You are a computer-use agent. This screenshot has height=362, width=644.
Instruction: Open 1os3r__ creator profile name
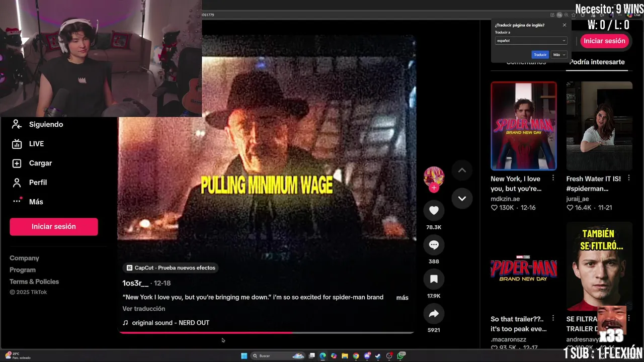coord(135,283)
